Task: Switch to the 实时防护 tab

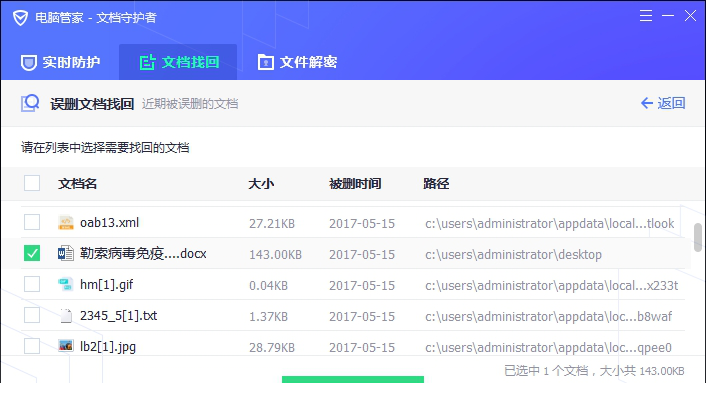Action: [60, 62]
